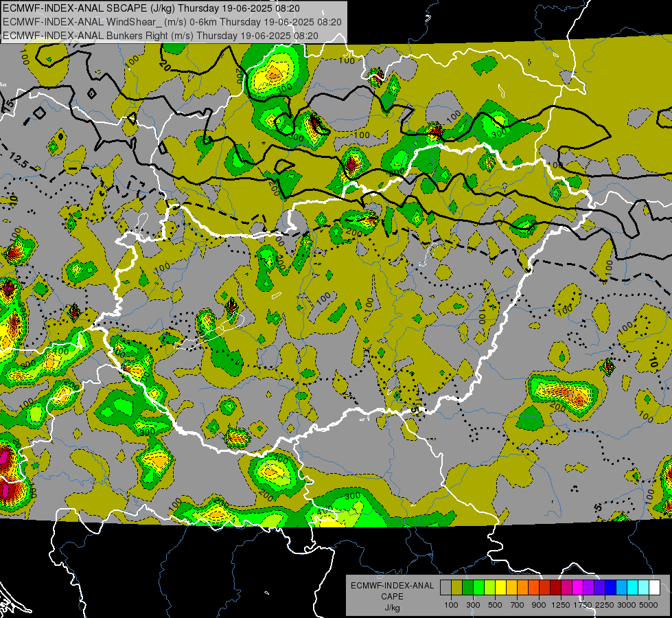Screen dimensions: 672x618
Task: Click the magenta legend swatch
Action: point(578,588)
